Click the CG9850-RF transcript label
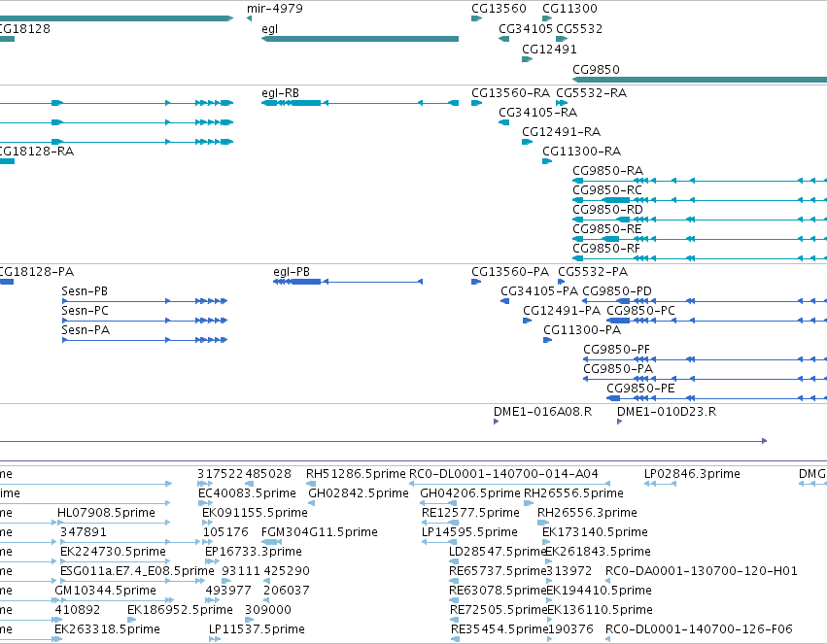Screen dimensions: 827x644 tap(606, 249)
